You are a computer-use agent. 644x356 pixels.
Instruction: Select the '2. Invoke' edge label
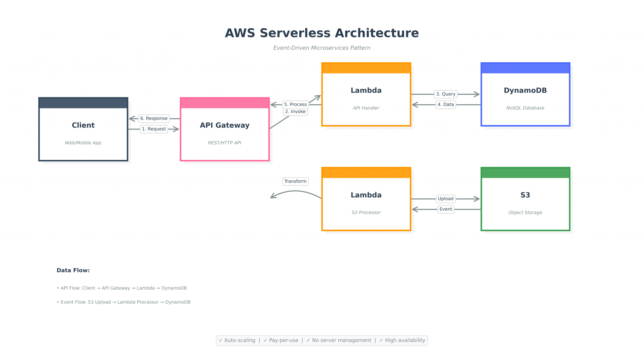[x=295, y=112]
